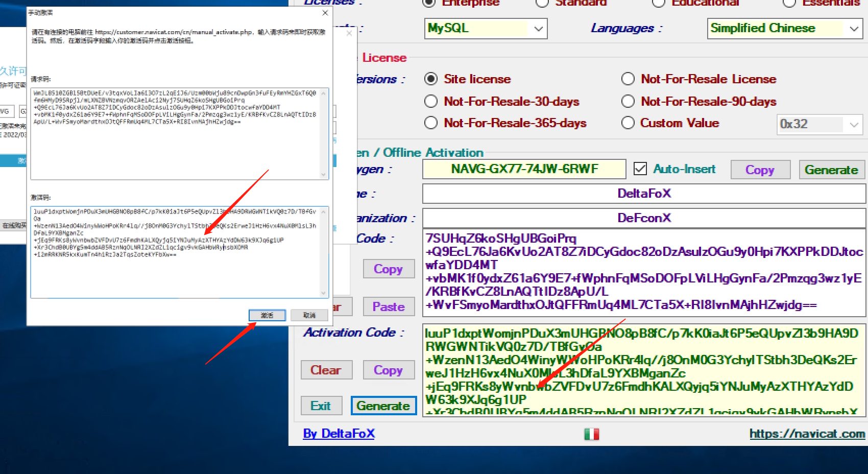Viewport: 868px width, 474px height.
Task: Choose the Not-For-Resale-30-days option
Action: (x=431, y=102)
